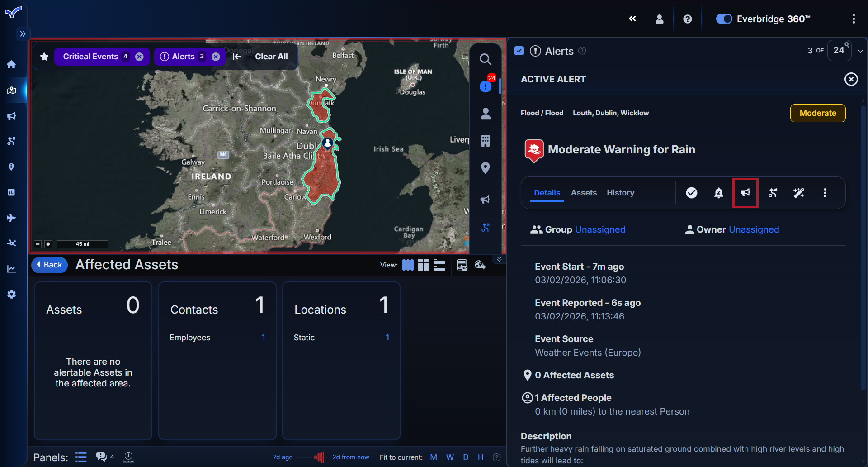Image resolution: width=868 pixels, height=467 pixels.
Task: Open settings gear in left sidebar
Action: click(x=12, y=295)
